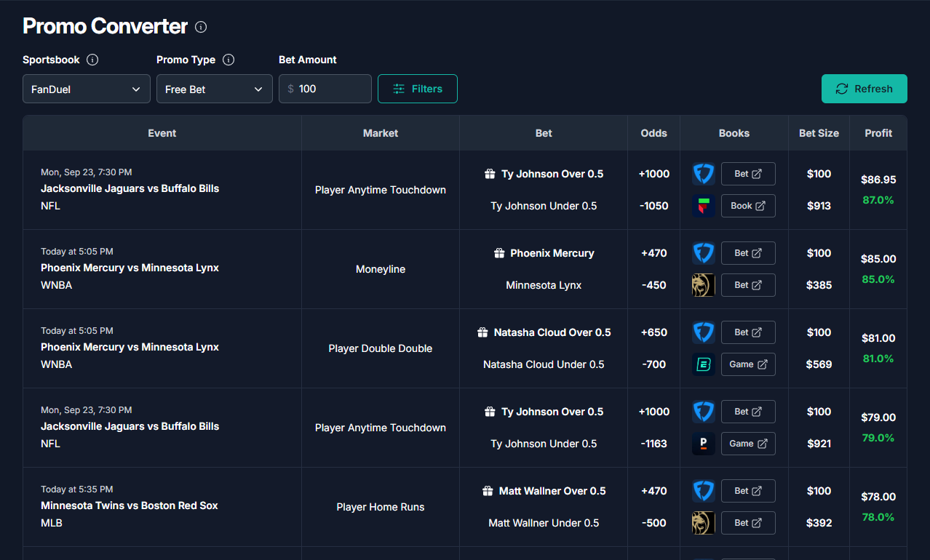Click the -1163 odds value

pyautogui.click(x=654, y=444)
